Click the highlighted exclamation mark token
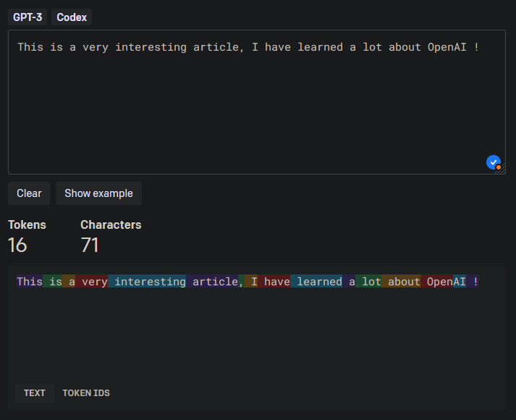Screen dimensions: 516x420 coord(473,282)
